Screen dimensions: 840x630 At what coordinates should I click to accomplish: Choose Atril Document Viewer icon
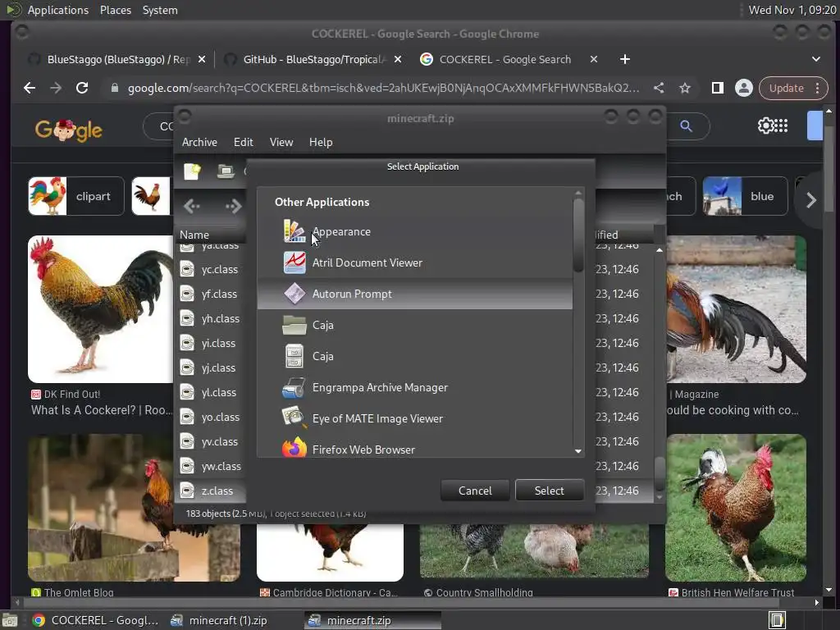[294, 262]
